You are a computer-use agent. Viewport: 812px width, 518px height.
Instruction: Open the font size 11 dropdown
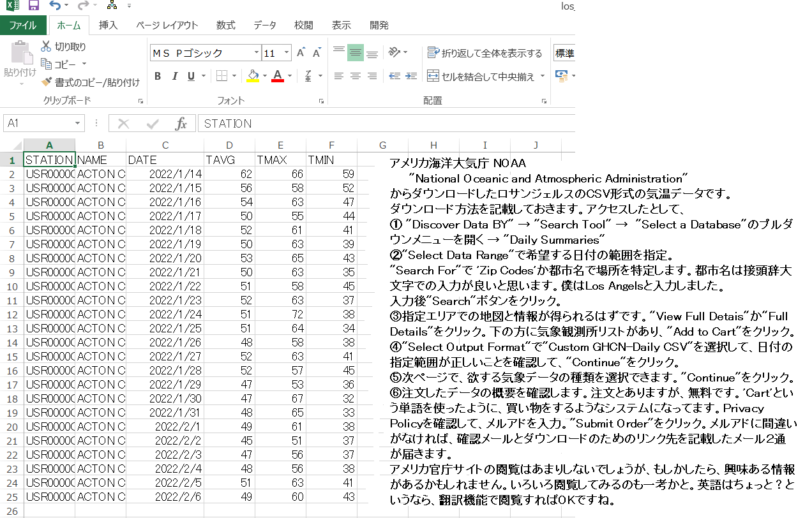[x=287, y=53]
